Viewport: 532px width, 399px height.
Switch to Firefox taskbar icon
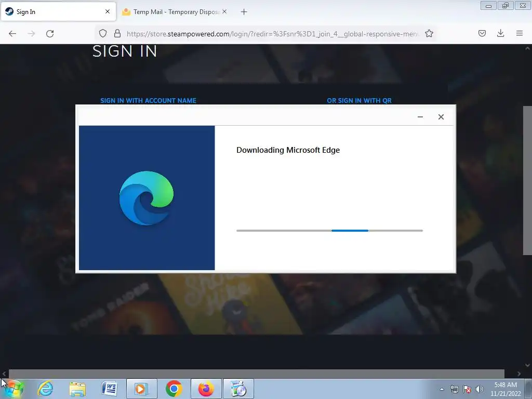(206, 389)
